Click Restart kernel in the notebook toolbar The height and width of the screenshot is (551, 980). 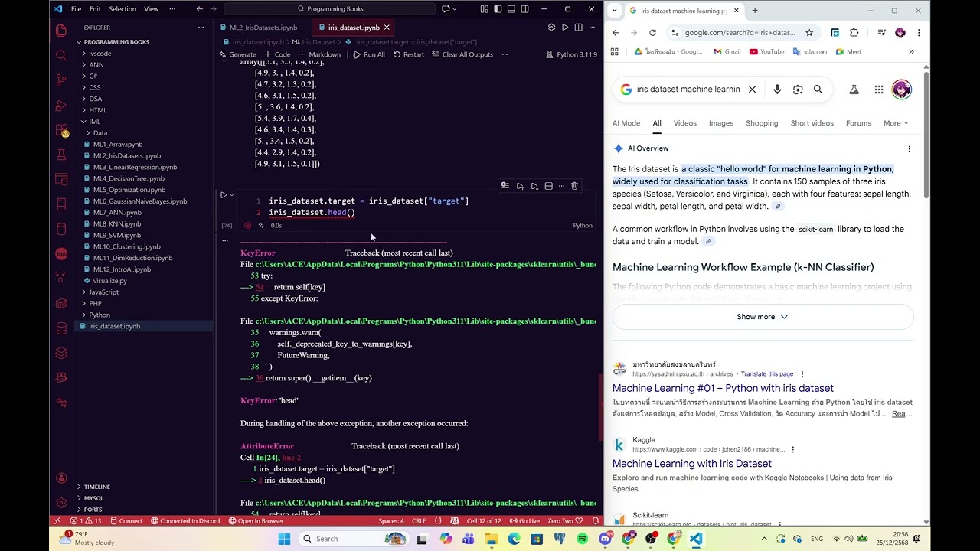[408, 54]
